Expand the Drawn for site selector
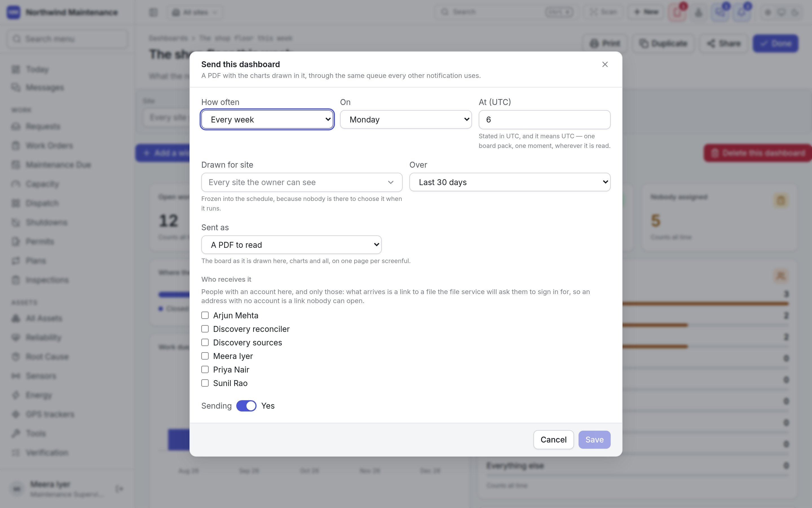Image resolution: width=812 pixels, height=508 pixels. point(301,182)
